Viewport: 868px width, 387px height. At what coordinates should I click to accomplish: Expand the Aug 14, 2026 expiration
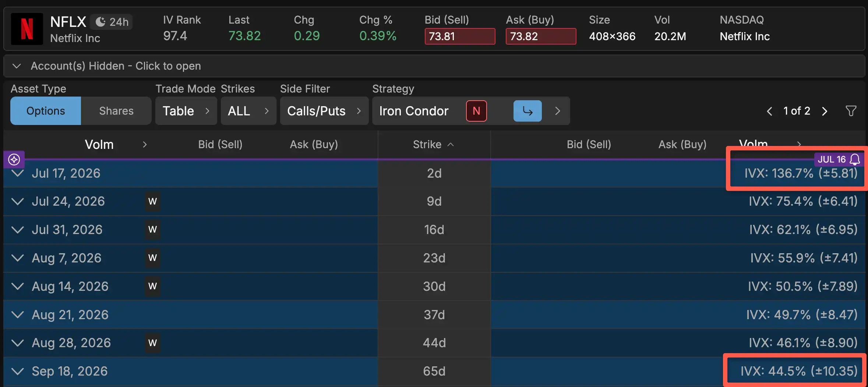tap(17, 286)
